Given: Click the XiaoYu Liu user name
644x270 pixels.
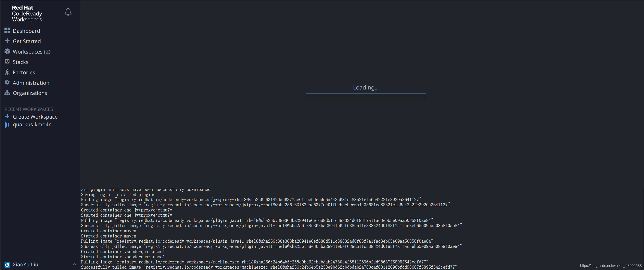Looking at the screenshot, I should 26,265.
